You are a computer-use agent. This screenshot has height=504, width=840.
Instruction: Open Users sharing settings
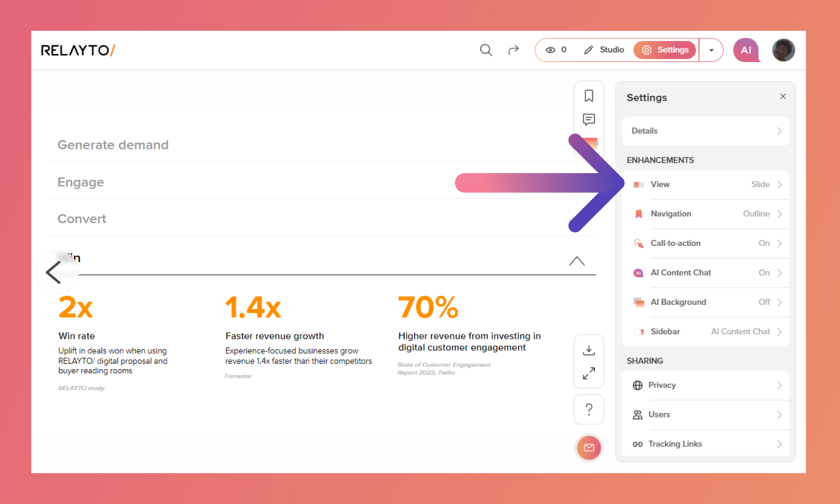click(x=706, y=414)
